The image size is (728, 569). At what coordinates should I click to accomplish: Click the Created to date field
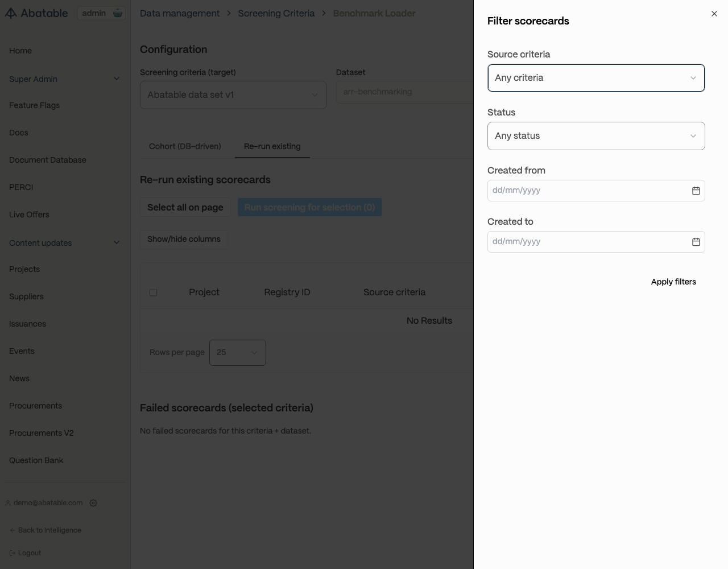point(596,242)
